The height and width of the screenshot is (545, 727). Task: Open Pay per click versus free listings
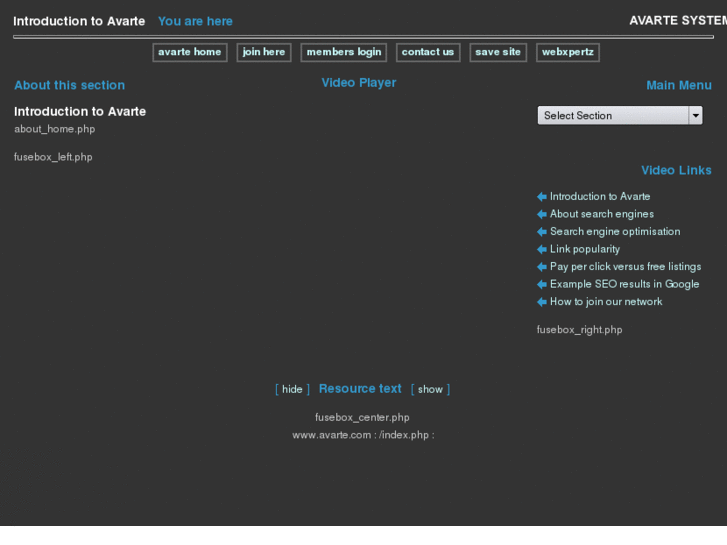[x=625, y=267]
